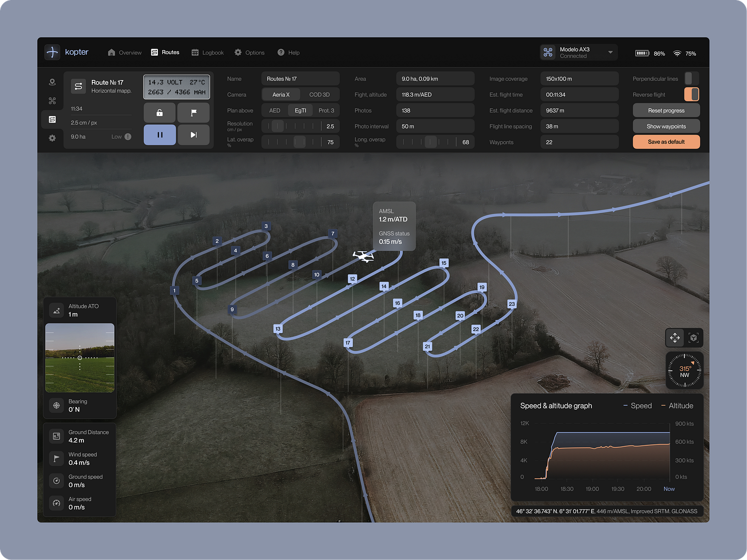Switch to 3D view with the cube icon
This screenshot has width=747, height=560.
693,338
